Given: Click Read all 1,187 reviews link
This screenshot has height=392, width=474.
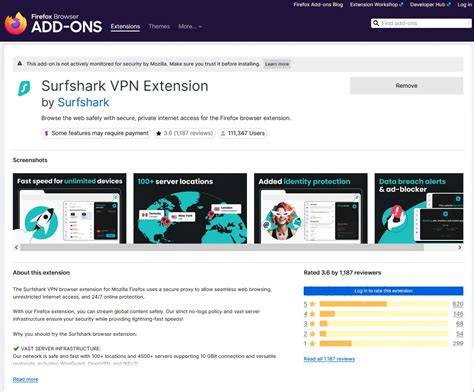Looking at the screenshot, I should (x=329, y=359).
